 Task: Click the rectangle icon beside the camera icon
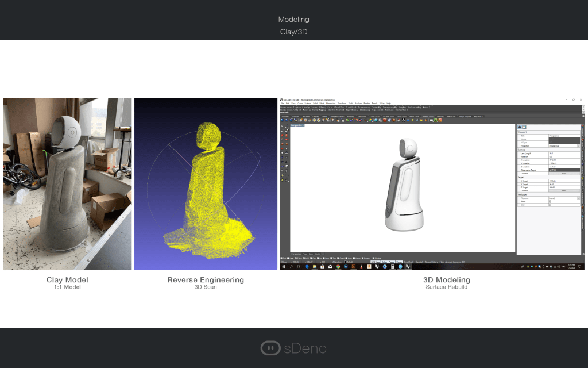(524, 126)
